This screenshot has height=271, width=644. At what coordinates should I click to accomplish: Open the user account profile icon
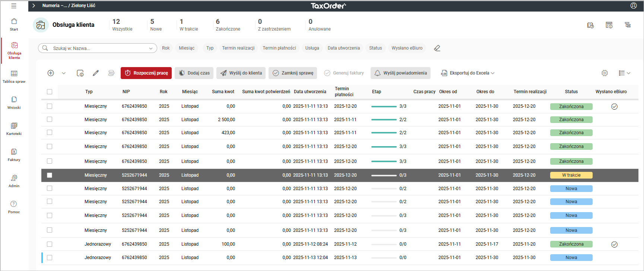pos(633,6)
